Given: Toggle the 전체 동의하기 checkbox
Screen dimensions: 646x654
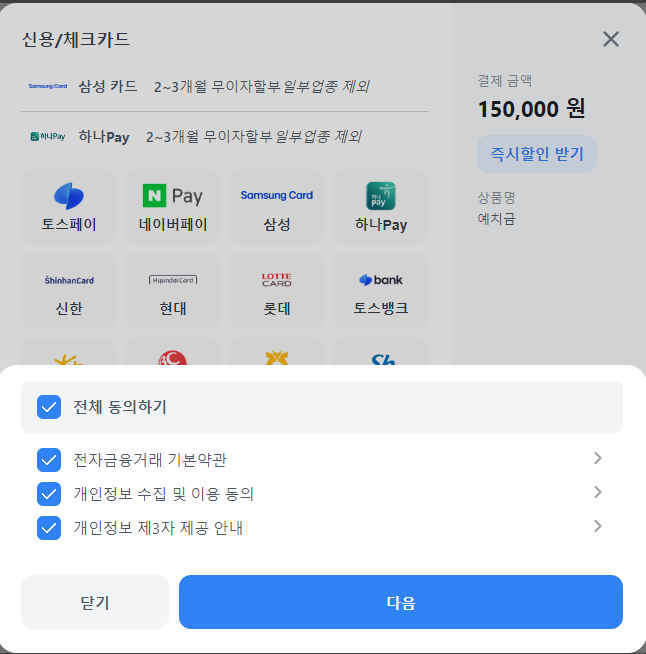Looking at the screenshot, I should (x=49, y=407).
